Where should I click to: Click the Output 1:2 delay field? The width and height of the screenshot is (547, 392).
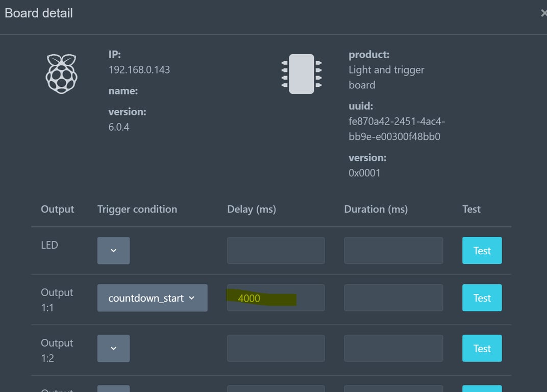click(276, 349)
